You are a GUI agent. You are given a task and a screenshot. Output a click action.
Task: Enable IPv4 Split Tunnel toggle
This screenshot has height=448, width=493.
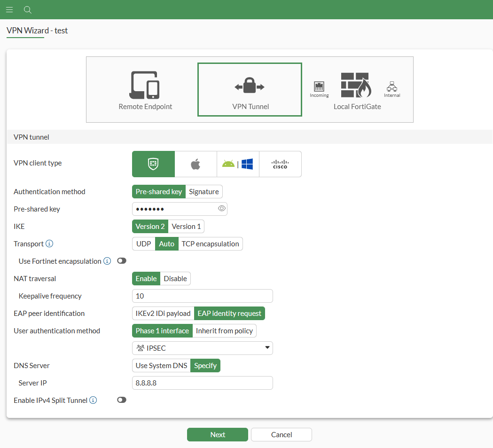tap(122, 400)
